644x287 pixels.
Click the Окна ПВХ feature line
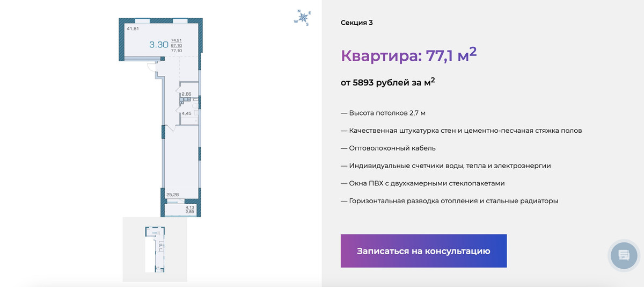[x=423, y=183]
